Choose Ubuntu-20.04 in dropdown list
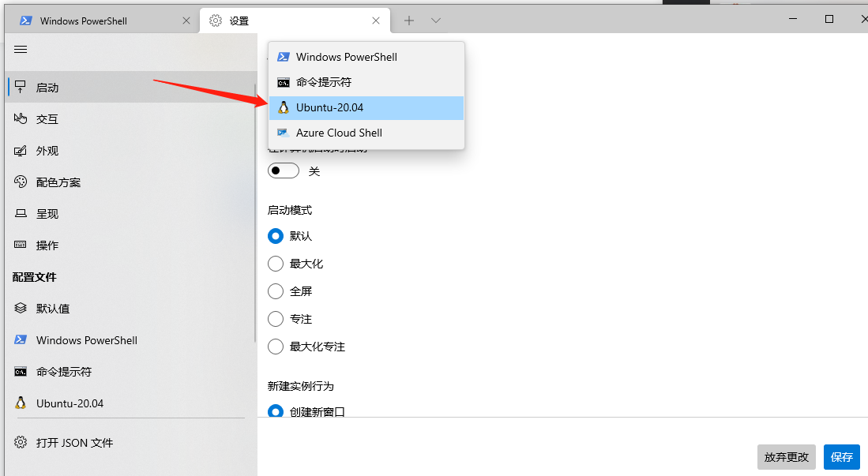 (366, 108)
